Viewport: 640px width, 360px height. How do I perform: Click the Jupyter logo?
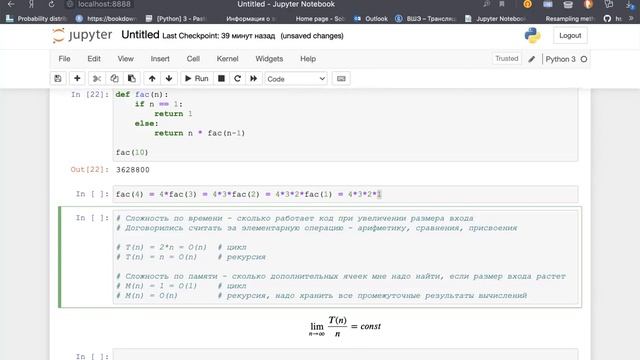(82, 36)
